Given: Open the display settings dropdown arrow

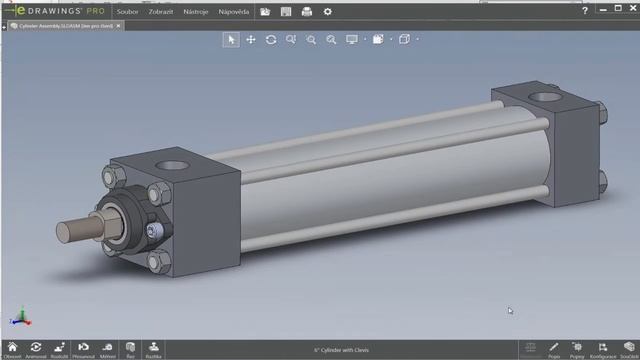Looking at the screenshot, I should click(365, 40).
